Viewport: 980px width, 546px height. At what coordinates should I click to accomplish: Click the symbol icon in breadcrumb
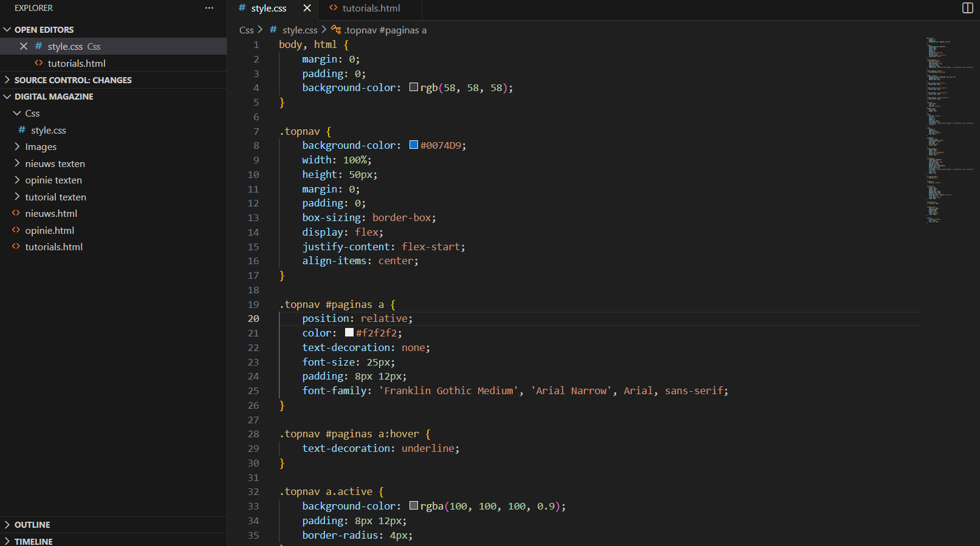click(x=336, y=30)
